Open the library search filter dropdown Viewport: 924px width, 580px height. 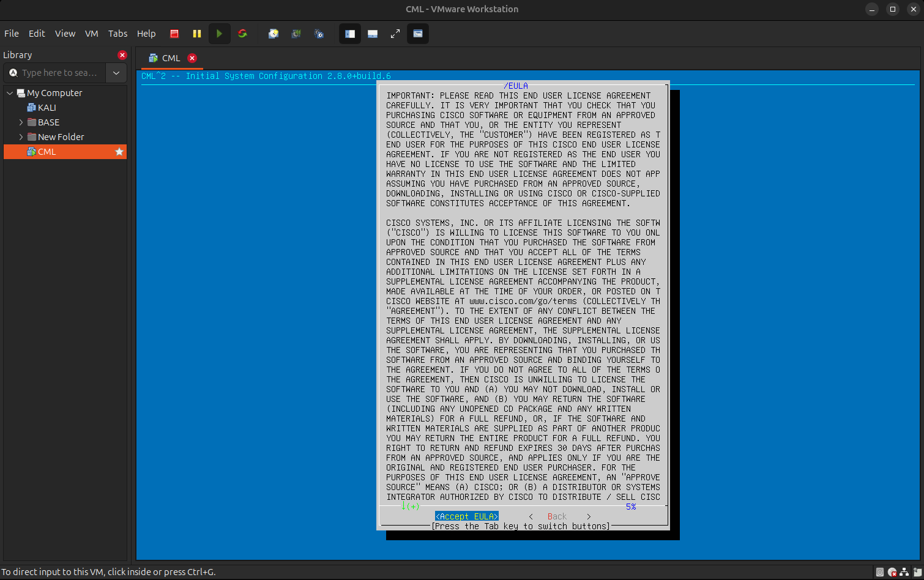[x=116, y=73]
